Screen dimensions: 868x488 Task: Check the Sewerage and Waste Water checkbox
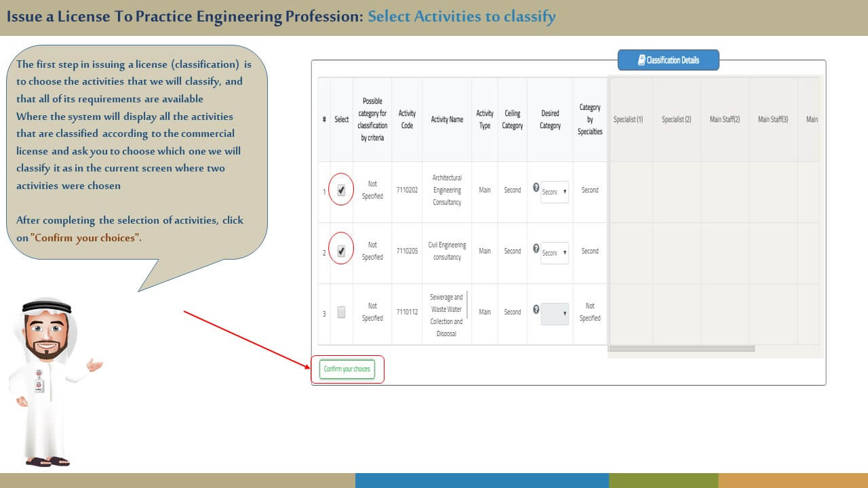[341, 312]
